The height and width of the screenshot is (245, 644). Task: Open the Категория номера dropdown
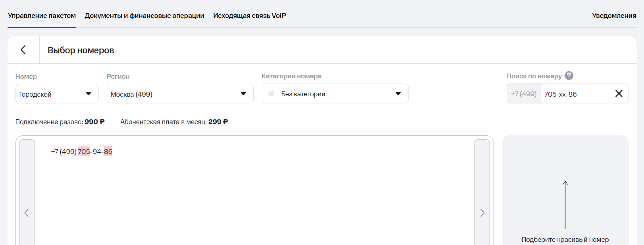click(x=335, y=93)
